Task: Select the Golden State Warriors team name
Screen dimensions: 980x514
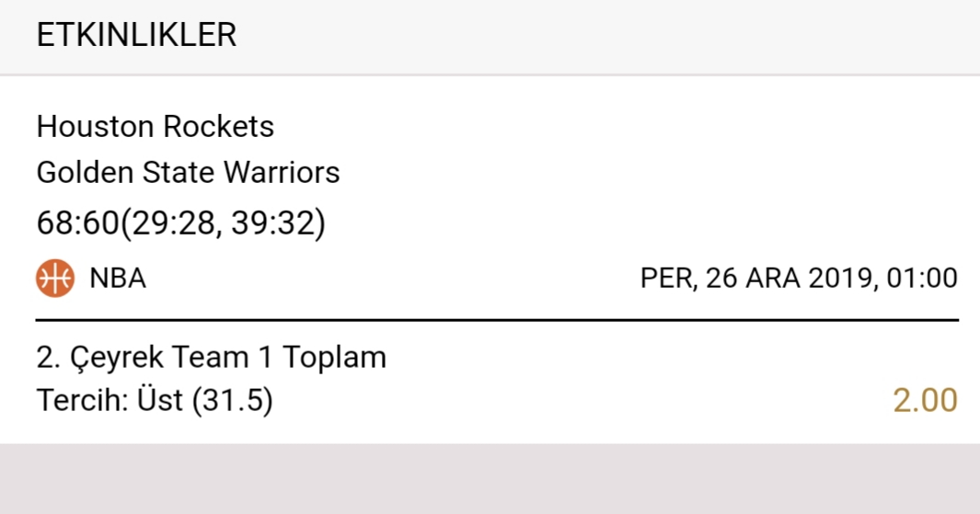Action: pos(188,172)
